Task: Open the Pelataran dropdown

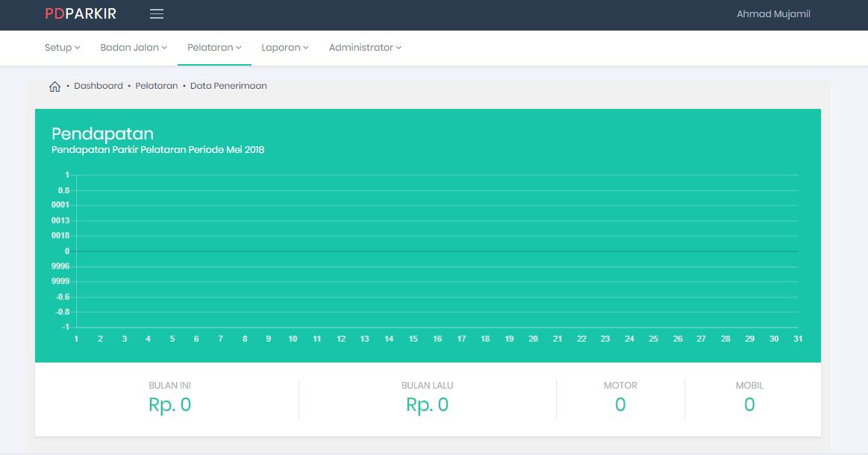Action: (x=214, y=48)
